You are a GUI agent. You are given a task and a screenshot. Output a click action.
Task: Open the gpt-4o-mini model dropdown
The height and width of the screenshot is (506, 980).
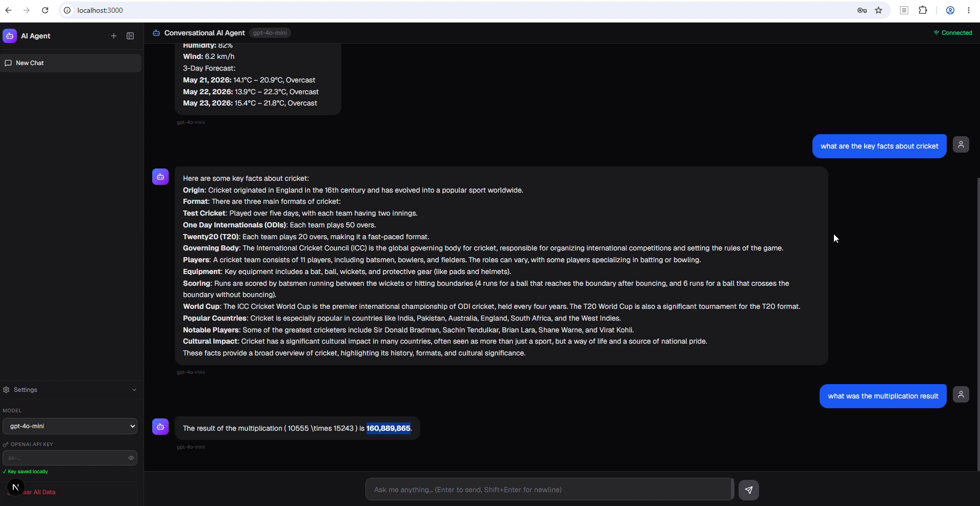click(x=70, y=426)
